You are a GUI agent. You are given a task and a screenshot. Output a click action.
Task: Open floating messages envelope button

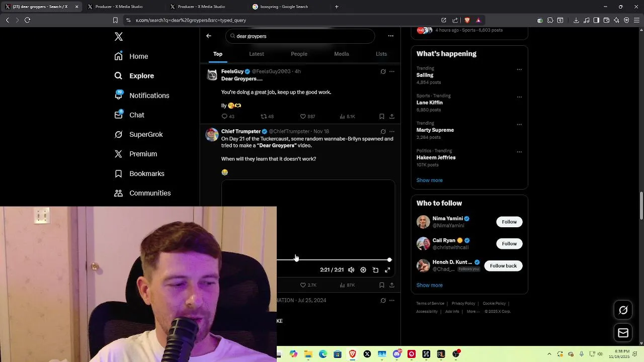623,333
